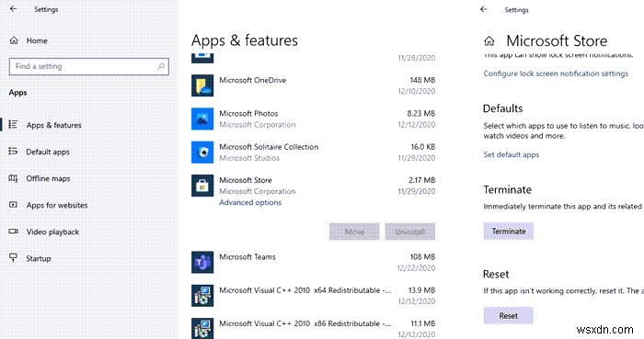Click the Offline maps icon
The width and height of the screenshot is (644, 339).
pyautogui.click(x=13, y=178)
